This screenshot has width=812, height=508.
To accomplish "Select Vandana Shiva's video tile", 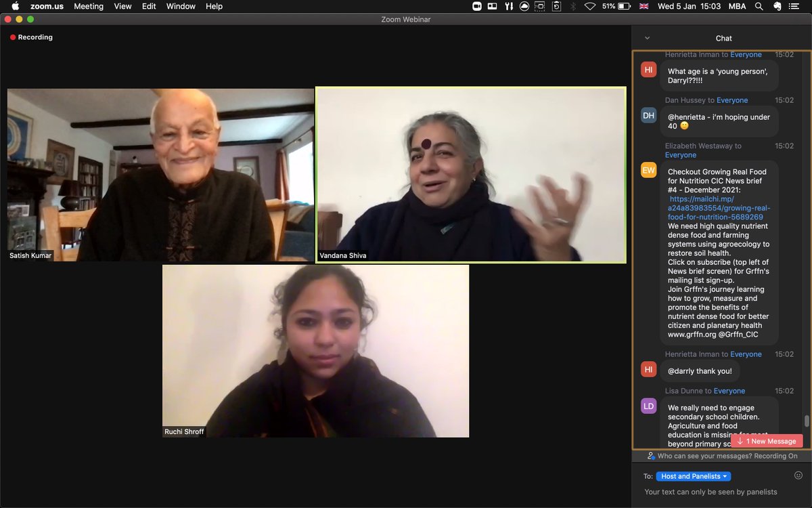I will [471, 175].
